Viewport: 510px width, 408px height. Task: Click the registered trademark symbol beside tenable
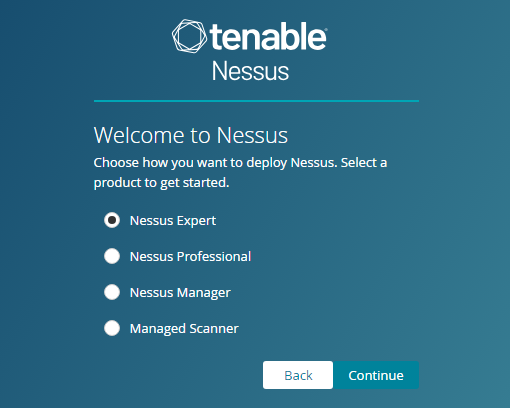point(326,30)
